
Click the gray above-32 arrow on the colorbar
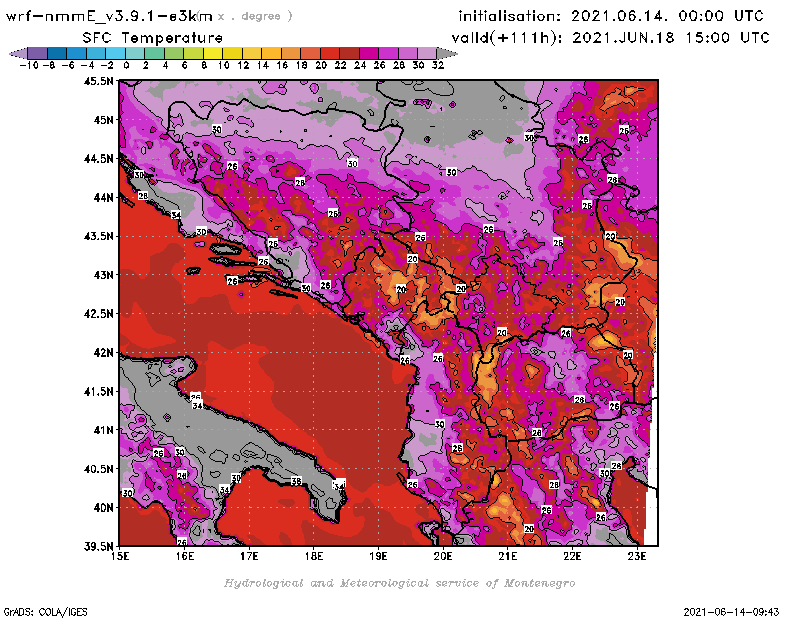point(447,53)
